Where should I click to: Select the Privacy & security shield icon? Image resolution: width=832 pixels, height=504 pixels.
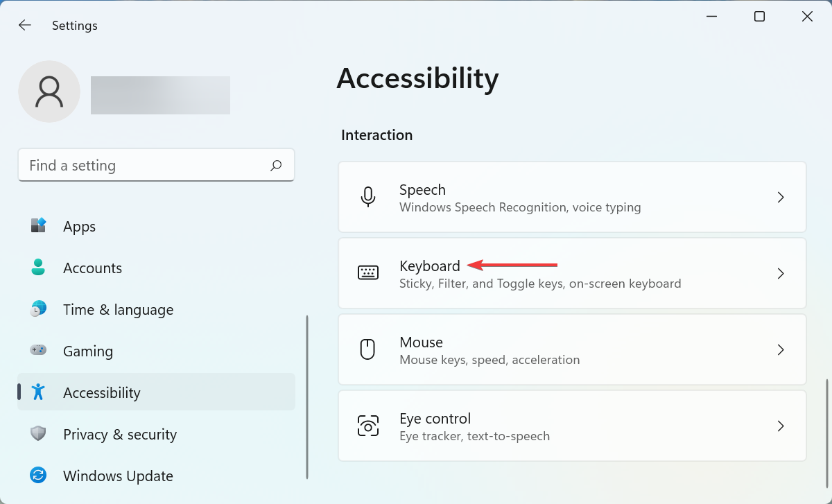coord(38,434)
